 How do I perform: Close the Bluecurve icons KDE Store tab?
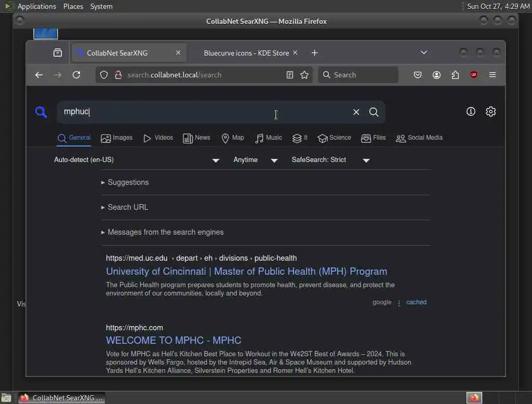click(295, 52)
